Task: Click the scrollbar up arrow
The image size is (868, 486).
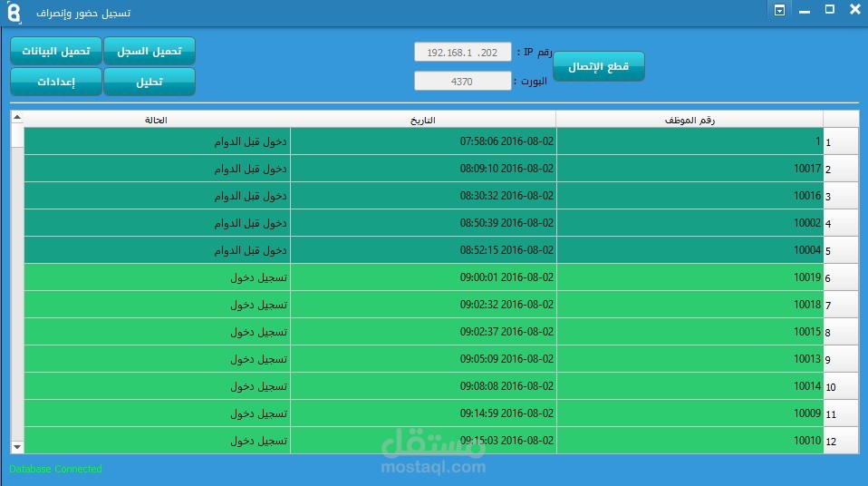Action: 17,117
